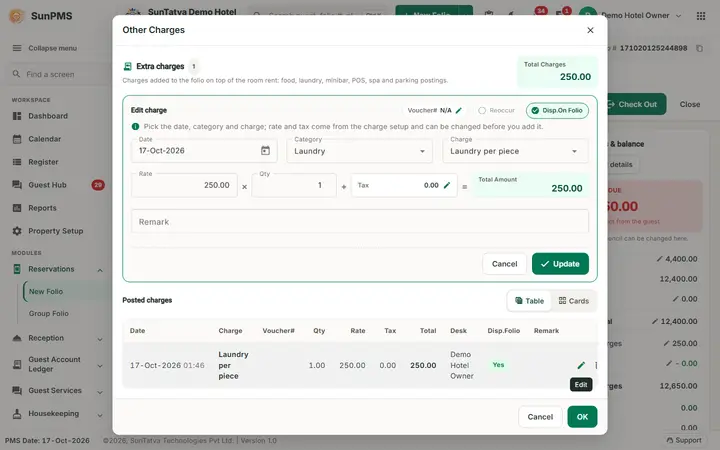
Task: Click the Check Out button
Action: pyautogui.click(x=636, y=104)
